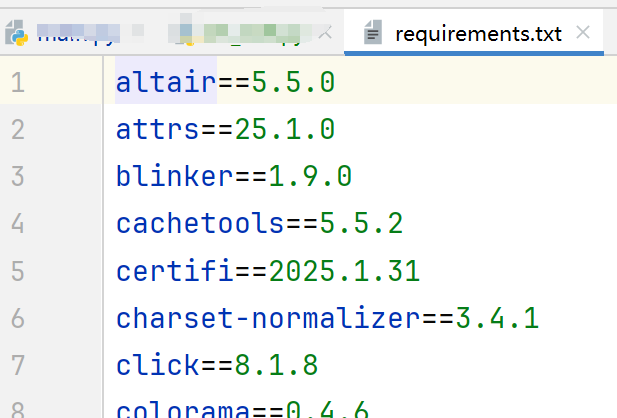
Task: Click the click package version 8.1.8
Action: point(276,366)
